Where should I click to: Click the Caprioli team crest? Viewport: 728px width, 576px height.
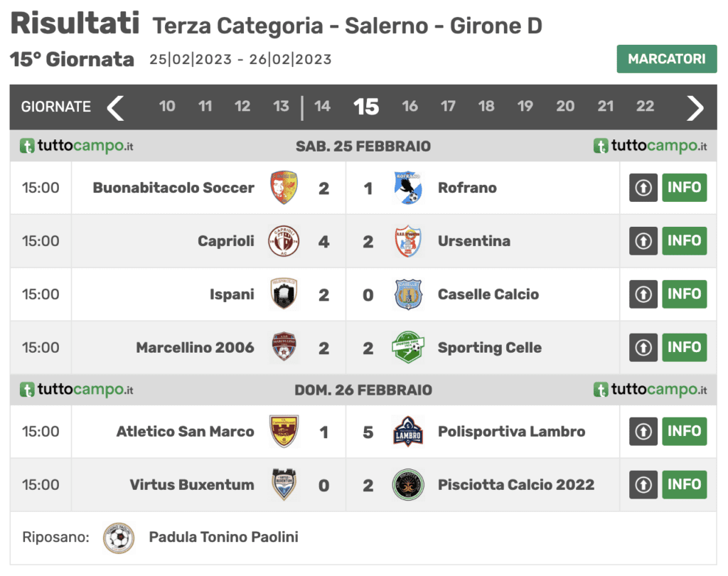point(284,241)
